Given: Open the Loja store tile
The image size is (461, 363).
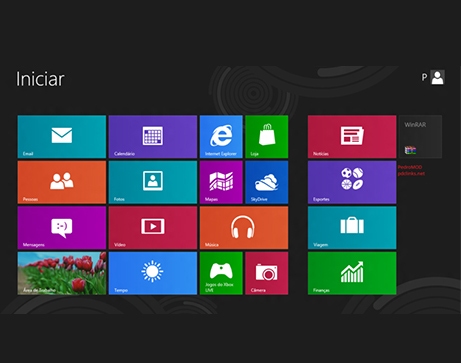Looking at the screenshot, I should point(267,137).
